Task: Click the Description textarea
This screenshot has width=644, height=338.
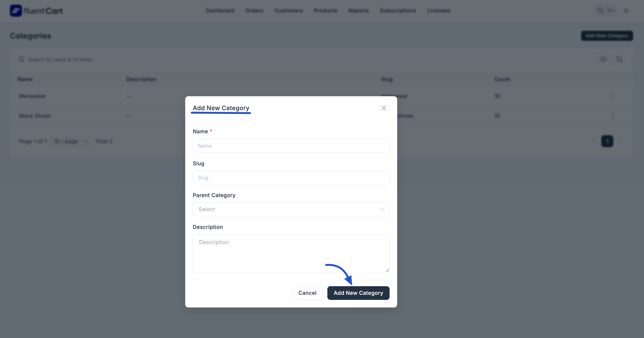Action: [x=291, y=253]
